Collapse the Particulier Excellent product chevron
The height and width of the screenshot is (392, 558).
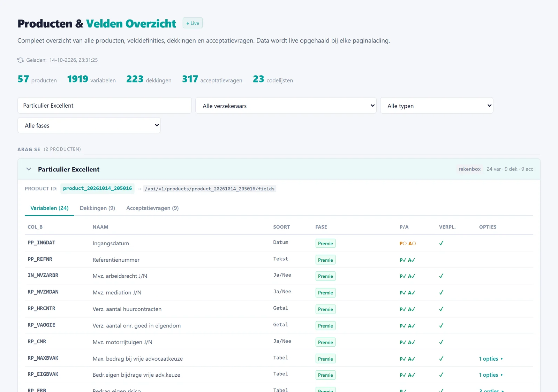pyautogui.click(x=29, y=169)
